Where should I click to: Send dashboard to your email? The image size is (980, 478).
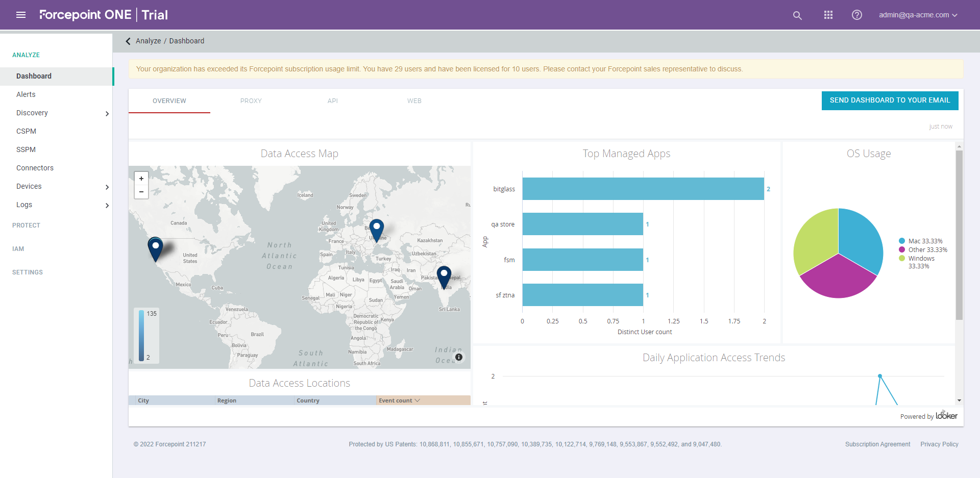tap(890, 100)
